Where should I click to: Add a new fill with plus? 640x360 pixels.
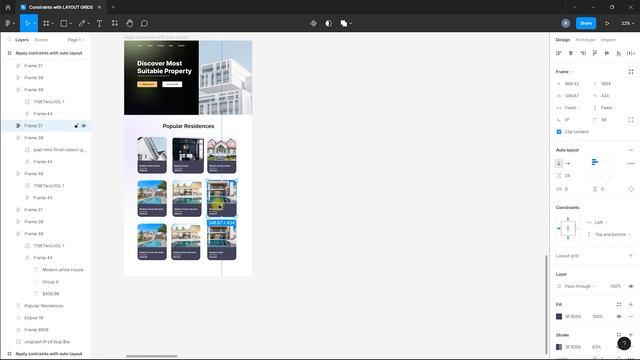[631, 304]
